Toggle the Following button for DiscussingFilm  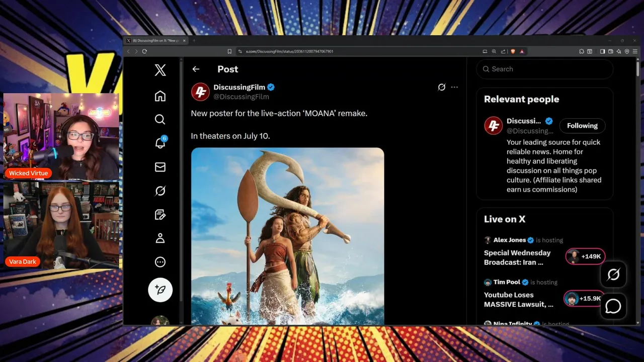[x=582, y=126]
